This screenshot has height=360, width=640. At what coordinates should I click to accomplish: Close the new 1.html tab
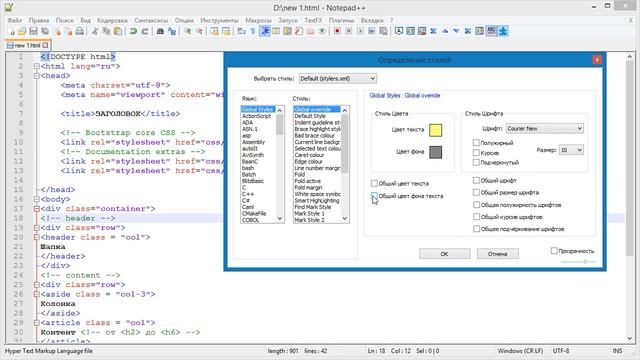(x=45, y=45)
